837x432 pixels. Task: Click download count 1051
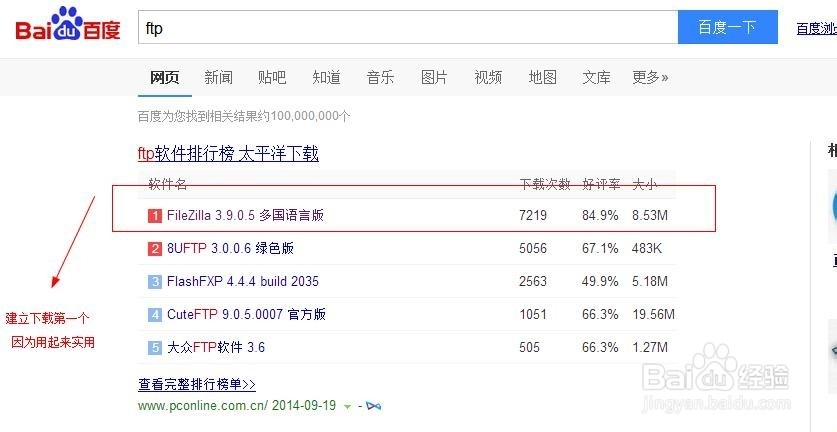click(x=533, y=315)
